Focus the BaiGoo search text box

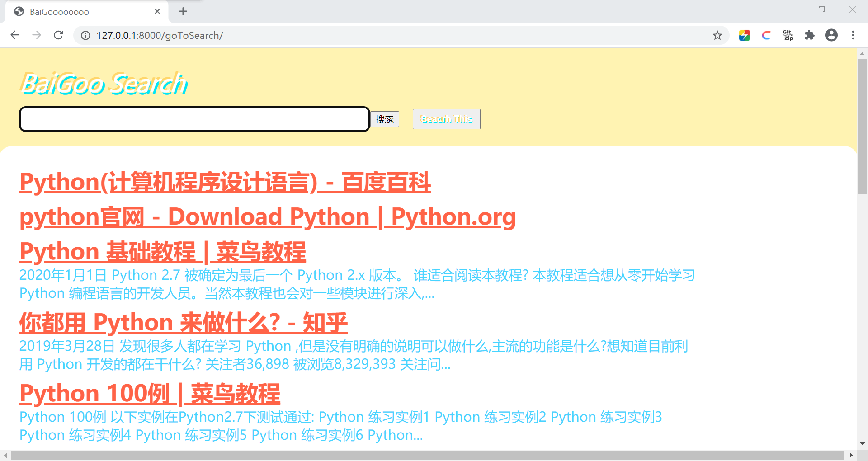coord(194,119)
